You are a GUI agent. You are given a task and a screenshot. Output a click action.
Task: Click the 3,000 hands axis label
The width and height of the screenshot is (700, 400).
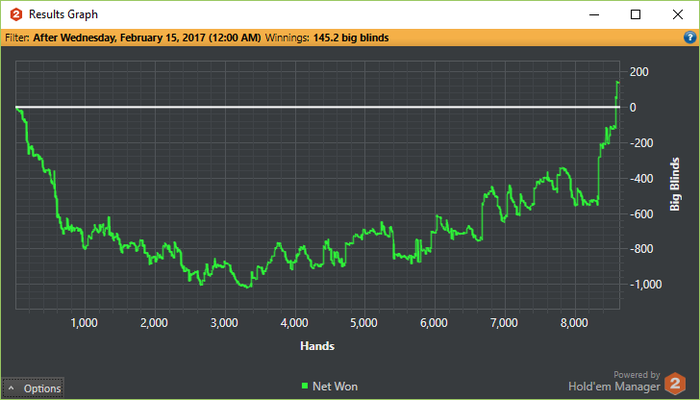[224, 323]
